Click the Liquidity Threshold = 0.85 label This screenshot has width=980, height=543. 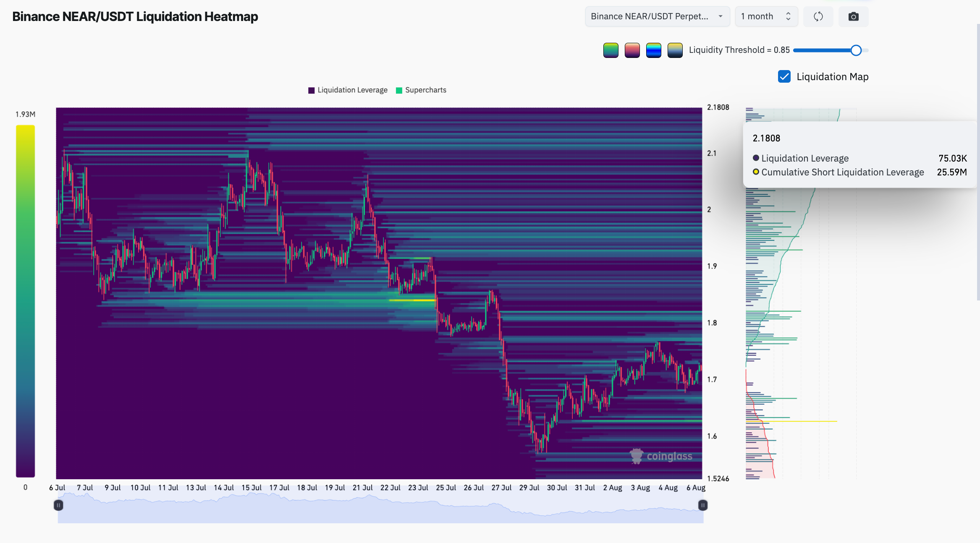pos(739,50)
